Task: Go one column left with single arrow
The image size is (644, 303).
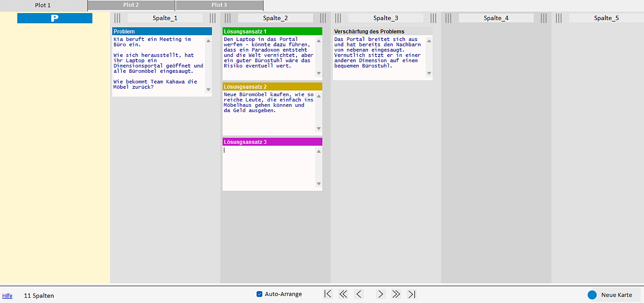Action: (359, 294)
